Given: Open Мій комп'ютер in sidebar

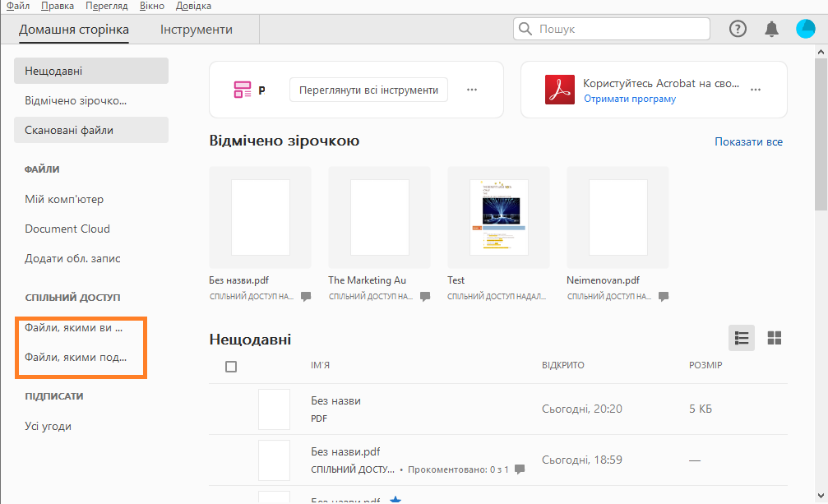Looking at the screenshot, I should click(64, 200).
